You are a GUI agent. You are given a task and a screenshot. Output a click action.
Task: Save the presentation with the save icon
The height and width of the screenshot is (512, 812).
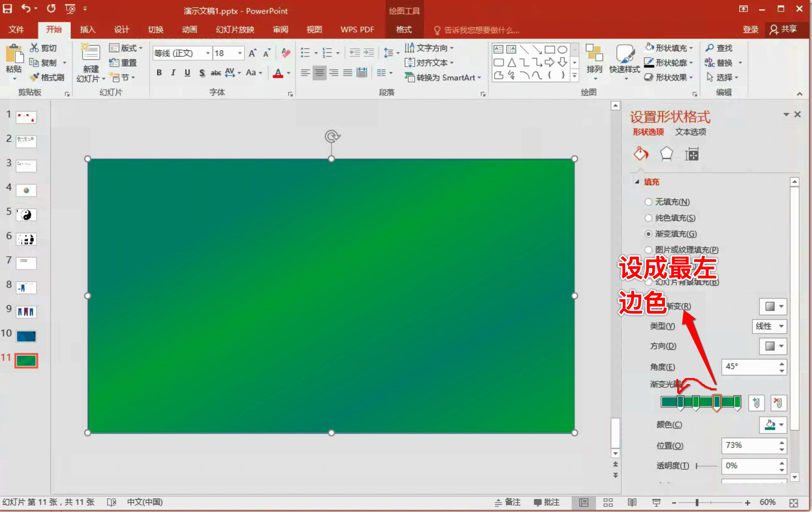point(8,9)
